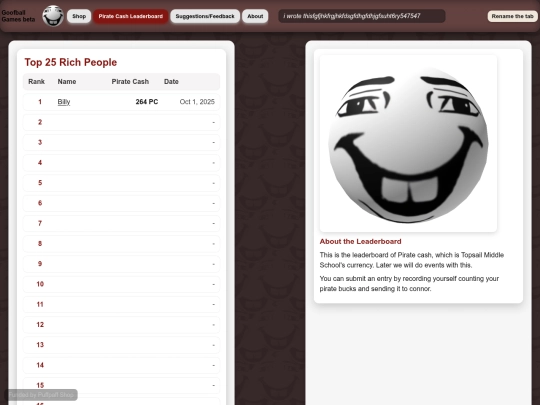This screenshot has width=540, height=405.
Task: Click the Oct 1, 2025 date
Action: coord(197,102)
